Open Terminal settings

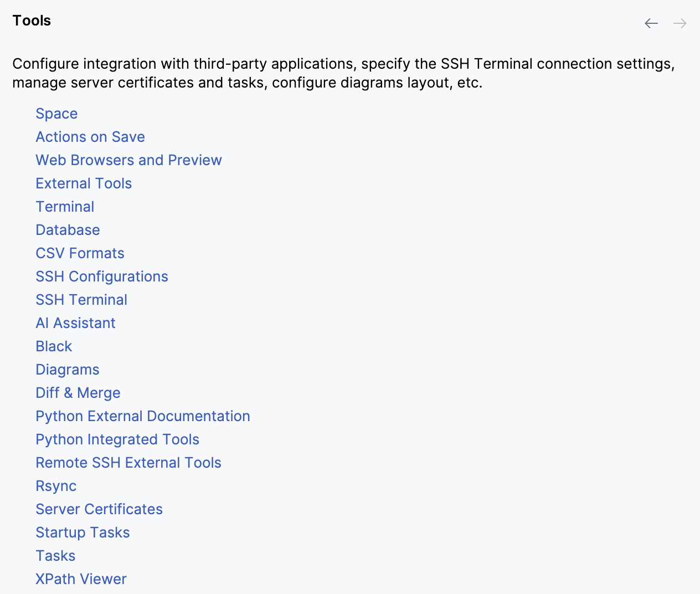(x=65, y=207)
